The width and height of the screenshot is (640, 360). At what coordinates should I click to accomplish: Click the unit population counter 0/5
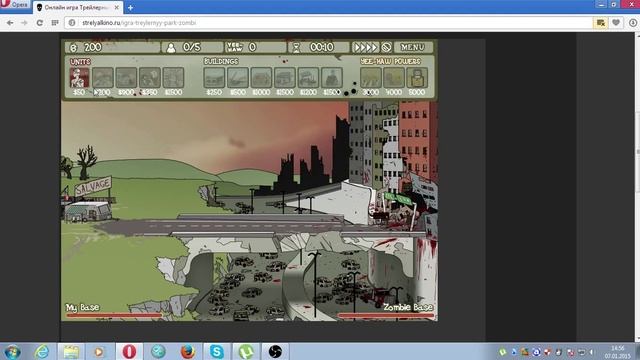(192, 47)
